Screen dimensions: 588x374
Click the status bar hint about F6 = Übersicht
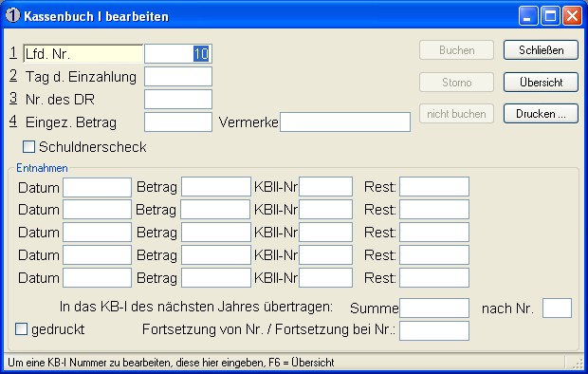pyautogui.click(x=171, y=363)
